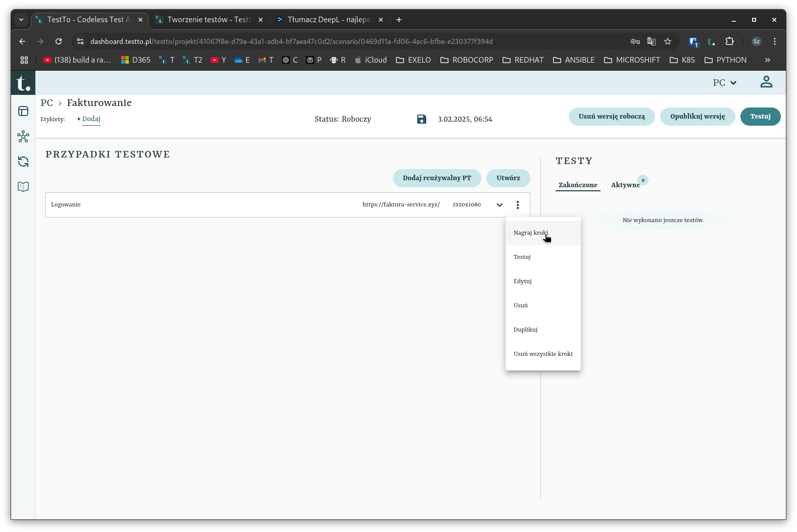Click the Dodaj reużywalny PT button

coord(437,178)
